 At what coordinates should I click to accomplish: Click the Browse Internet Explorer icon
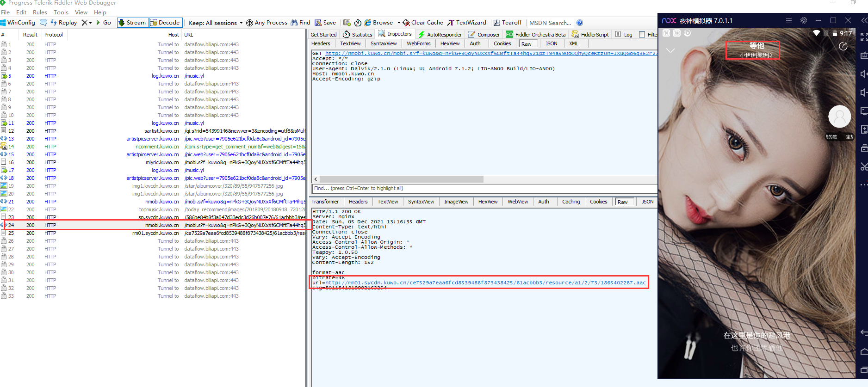pyautogui.click(x=368, y=23)
